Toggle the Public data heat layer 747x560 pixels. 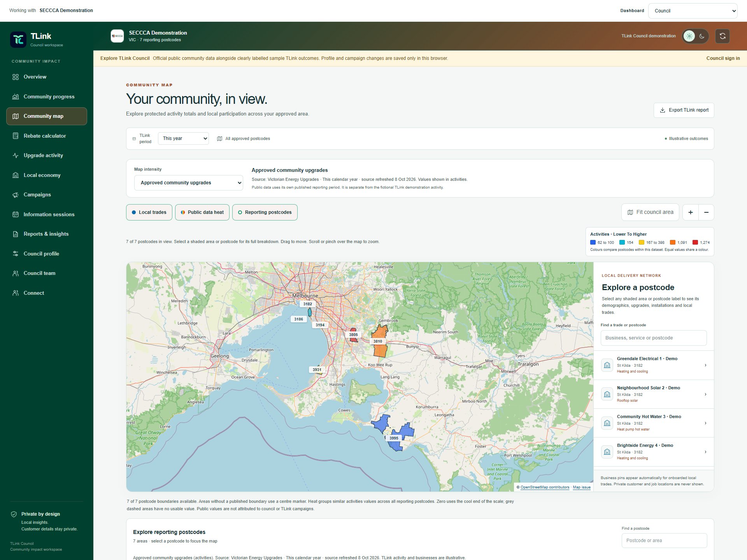[202, 212]
